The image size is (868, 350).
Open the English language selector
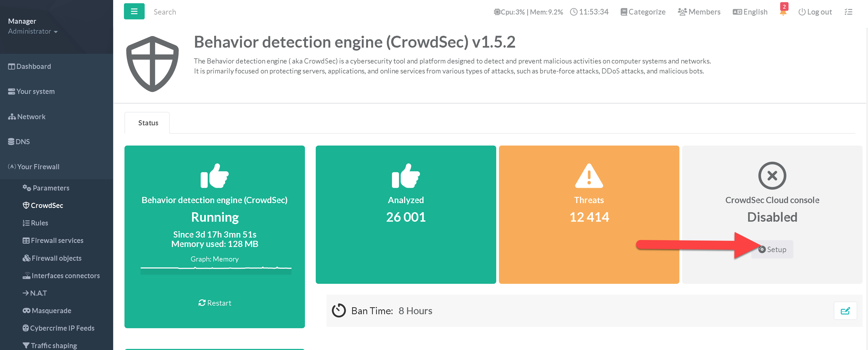coord(750,12)
